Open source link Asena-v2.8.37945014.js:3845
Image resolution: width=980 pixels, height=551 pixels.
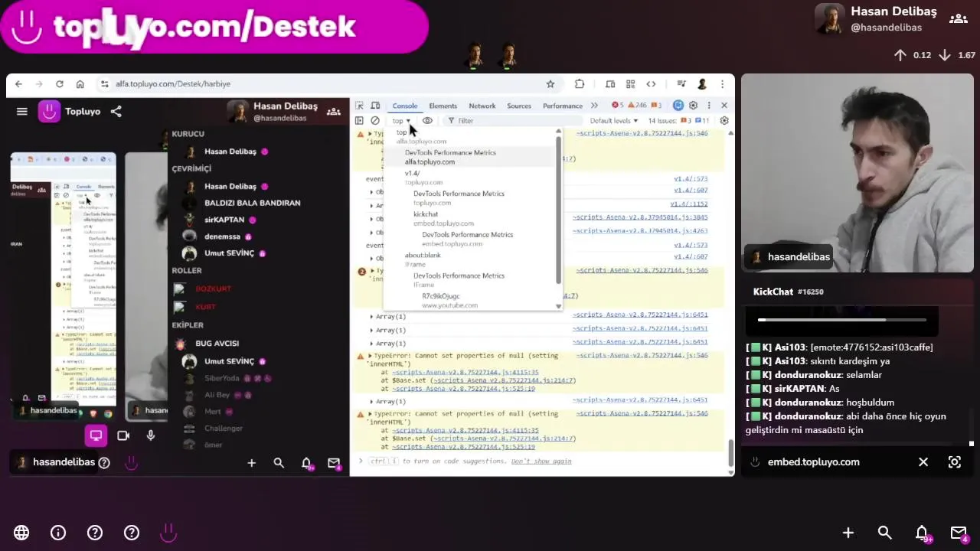640,217
